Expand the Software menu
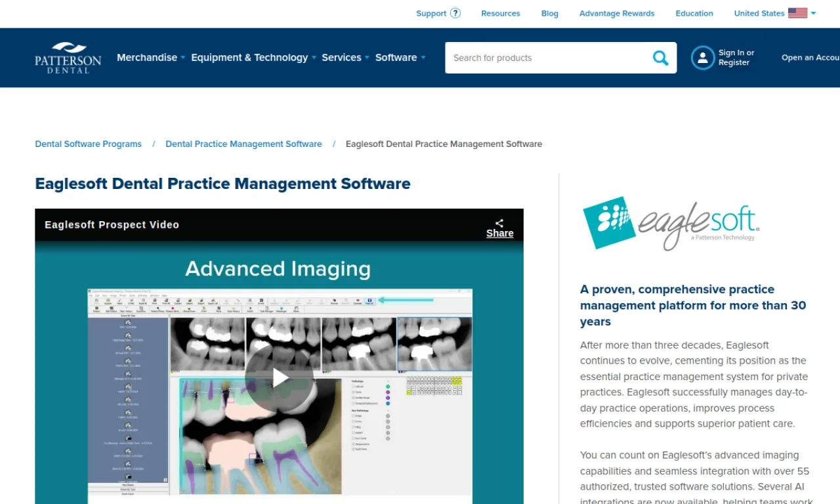The width and height of the screenshot is (840, 504). [400, 58]
